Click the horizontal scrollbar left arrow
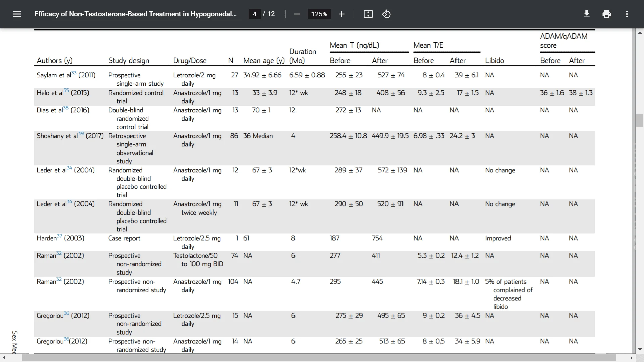Viewport: 644px width, 362px height. [4, 358]
